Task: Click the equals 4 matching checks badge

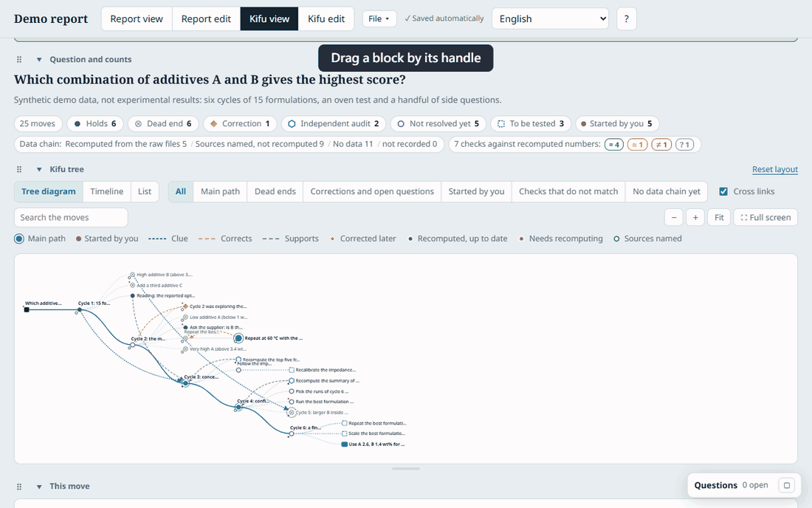Action: coord(613,145)
